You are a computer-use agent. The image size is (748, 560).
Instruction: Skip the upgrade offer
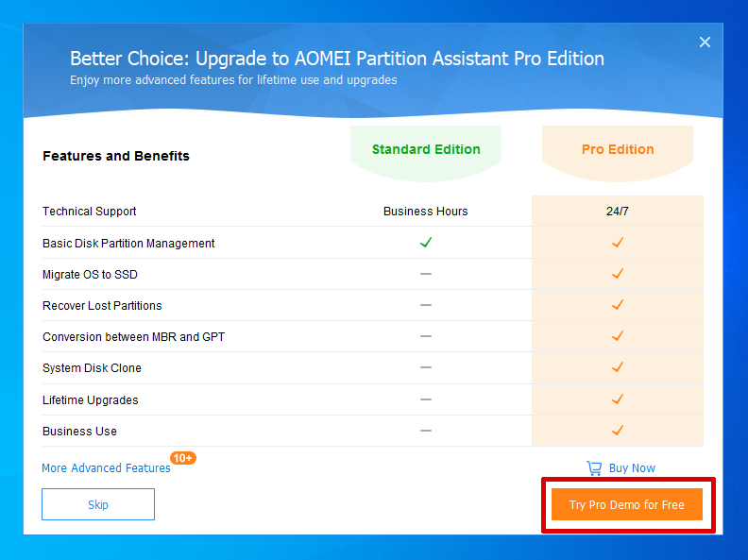(x=98, y=504)
